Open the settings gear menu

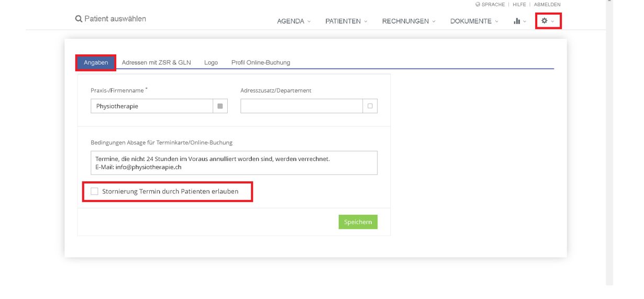(548, 21)
